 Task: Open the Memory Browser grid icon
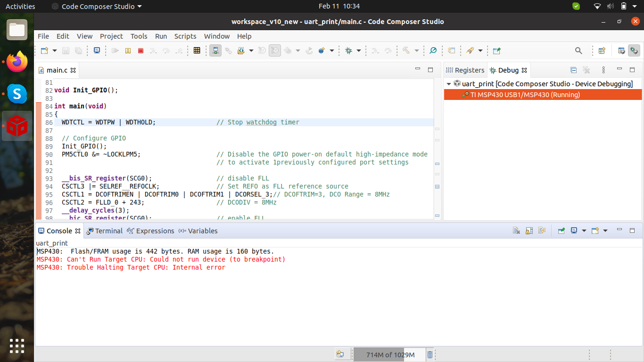(x=197, y=50)
